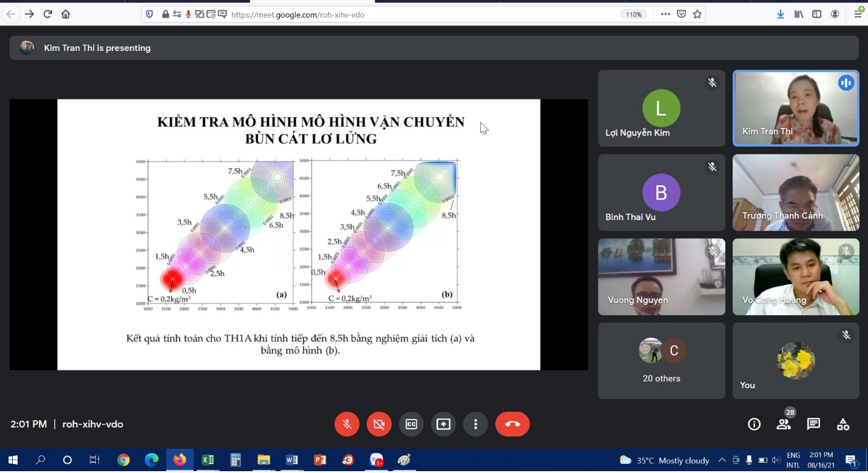This screenshot has height=473, width=868.
Task: Open Firefox page actions ellipsis menu
Action: (665, 14)
